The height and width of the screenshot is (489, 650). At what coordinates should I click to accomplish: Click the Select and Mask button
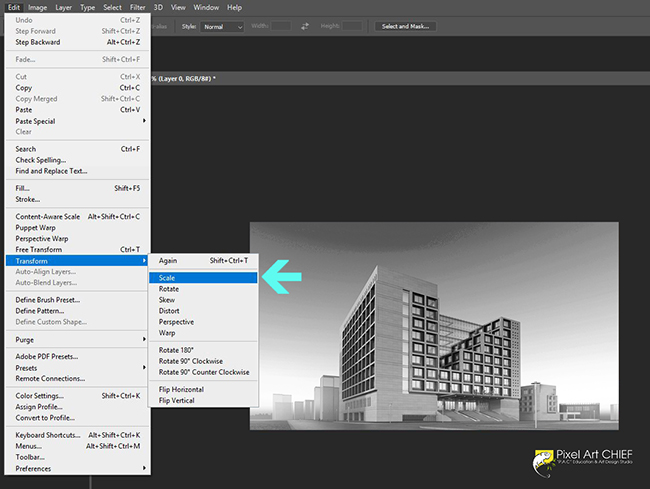405,27
